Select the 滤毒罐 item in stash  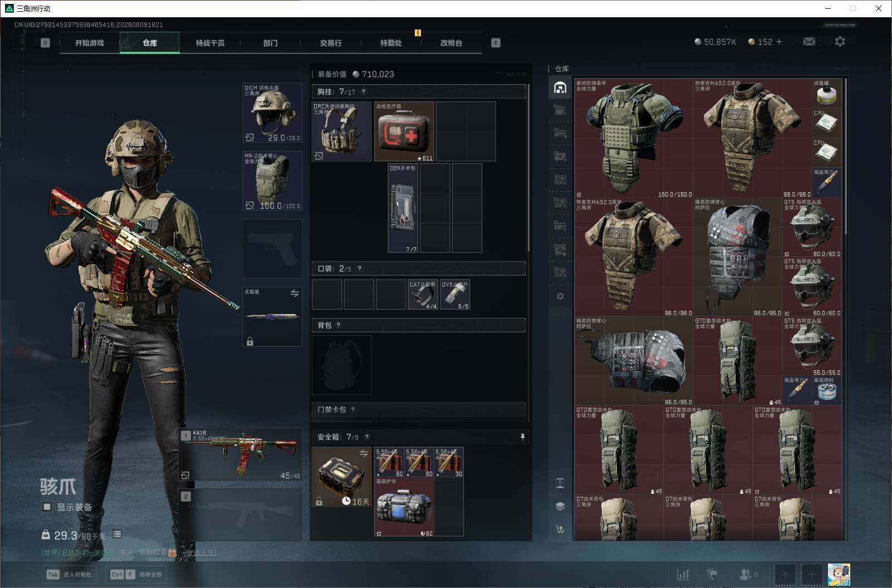tap(826, 93)
